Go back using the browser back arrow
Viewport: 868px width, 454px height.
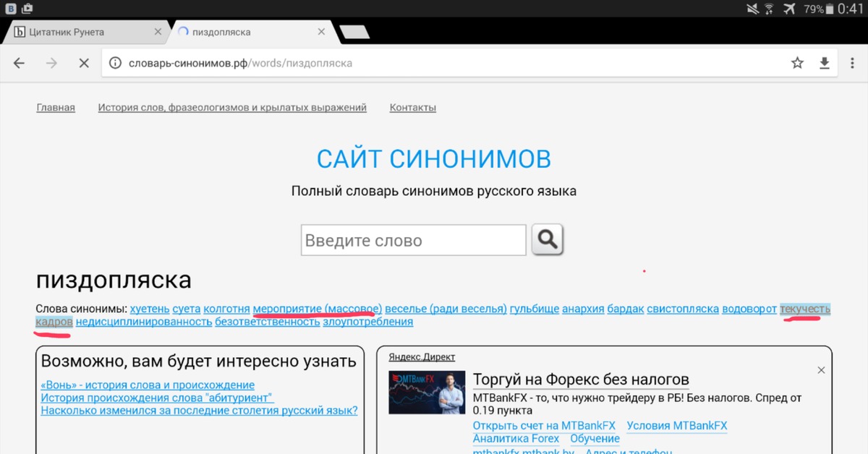tap(20, 63)
